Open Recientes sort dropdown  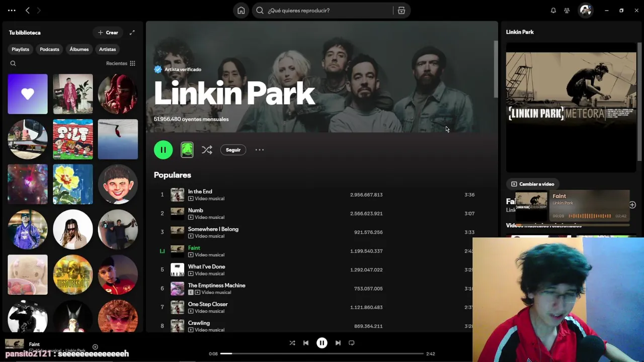121,63
